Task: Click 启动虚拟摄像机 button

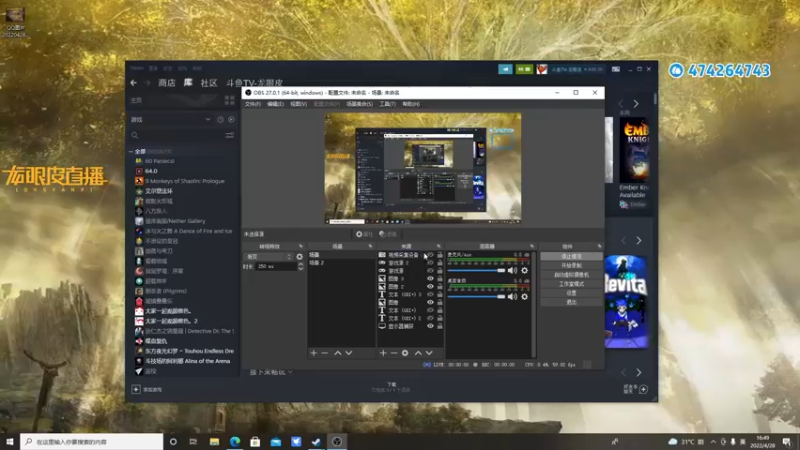Action: click(571, 275)
